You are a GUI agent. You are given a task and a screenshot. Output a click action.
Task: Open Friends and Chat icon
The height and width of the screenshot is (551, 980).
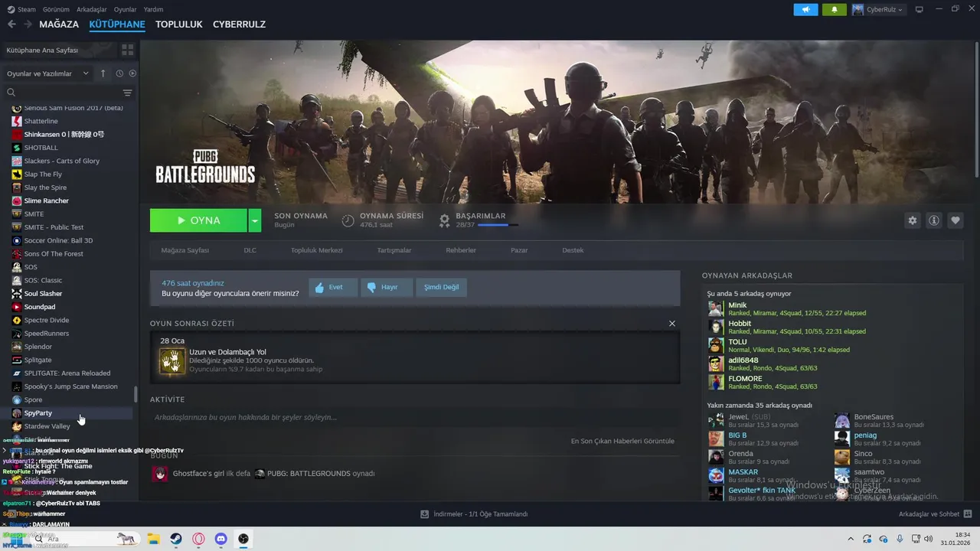click(x=967, y=514)
